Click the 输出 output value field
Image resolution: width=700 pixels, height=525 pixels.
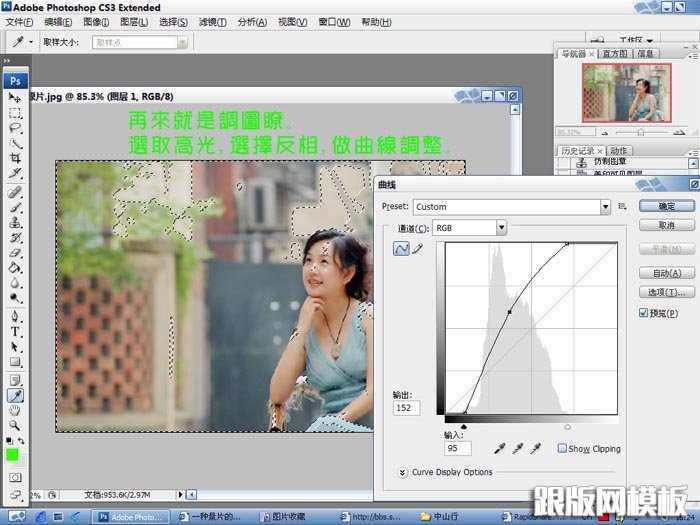click(x=407, y=408)
